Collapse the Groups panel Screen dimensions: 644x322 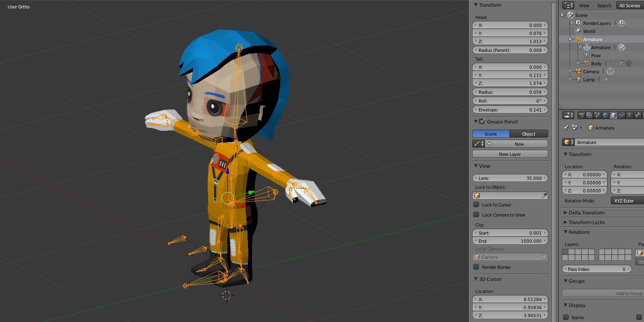[x=566, y=281]
